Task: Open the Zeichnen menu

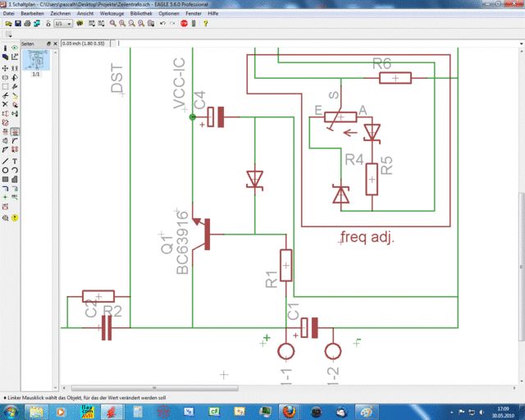Action: [x=60, y=13]
